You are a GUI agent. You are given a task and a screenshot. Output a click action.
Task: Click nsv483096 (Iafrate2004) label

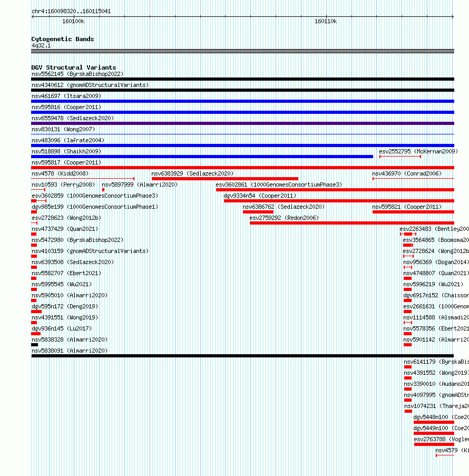(x=68, y=140)
